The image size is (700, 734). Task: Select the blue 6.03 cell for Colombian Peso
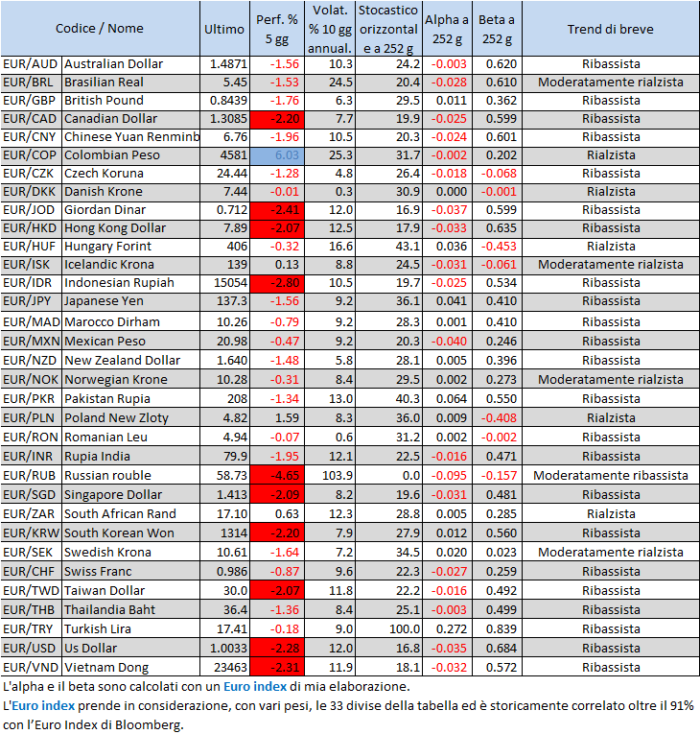click(x=277, y=155)
